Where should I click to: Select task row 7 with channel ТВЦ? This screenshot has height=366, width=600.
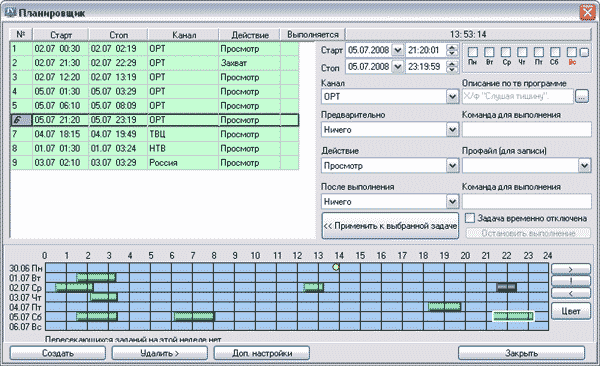coord(155,134)
